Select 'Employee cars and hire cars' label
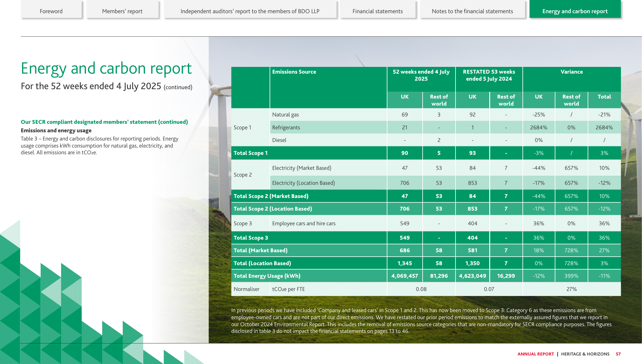 click(304, 223)
